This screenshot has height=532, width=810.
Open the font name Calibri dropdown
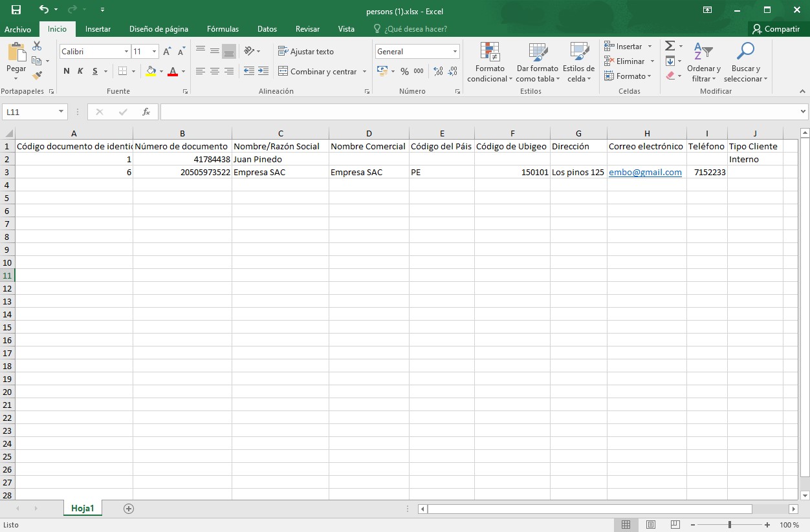(x=126, y=52)
